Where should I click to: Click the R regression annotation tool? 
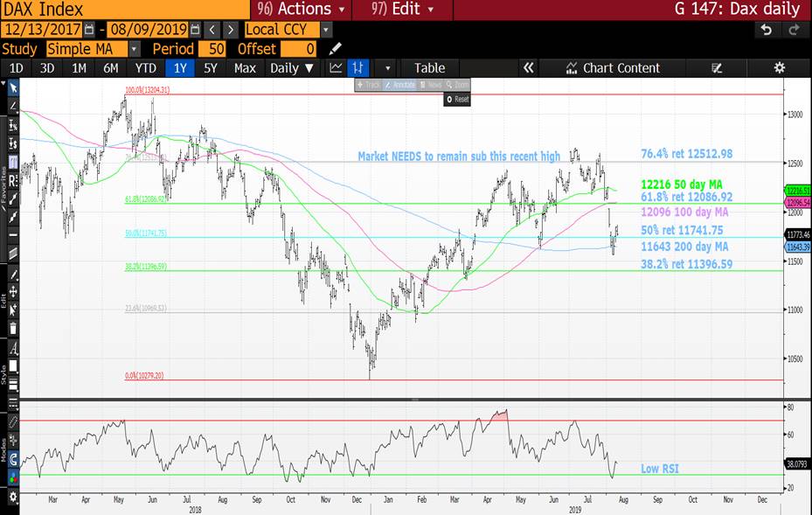coord(13,180)
